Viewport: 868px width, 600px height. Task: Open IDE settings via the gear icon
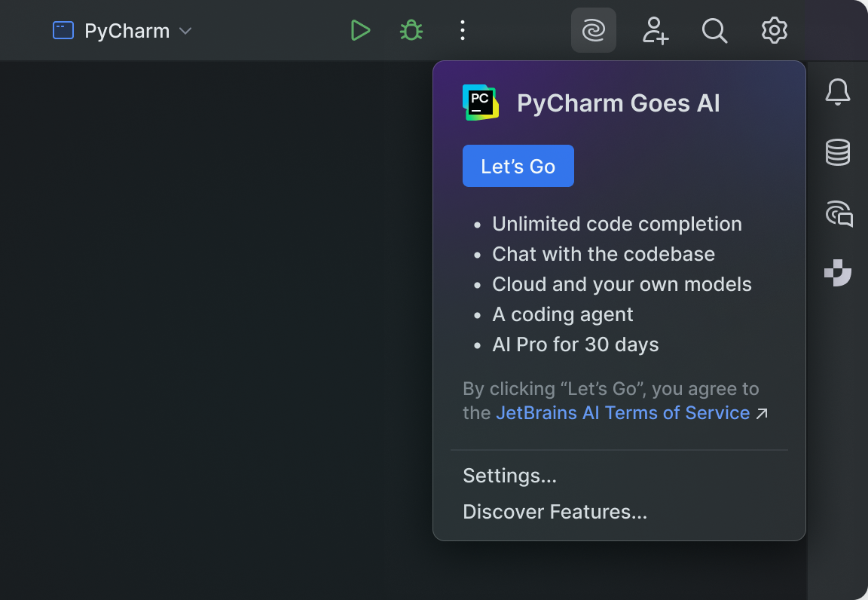(x=774, y=31)
